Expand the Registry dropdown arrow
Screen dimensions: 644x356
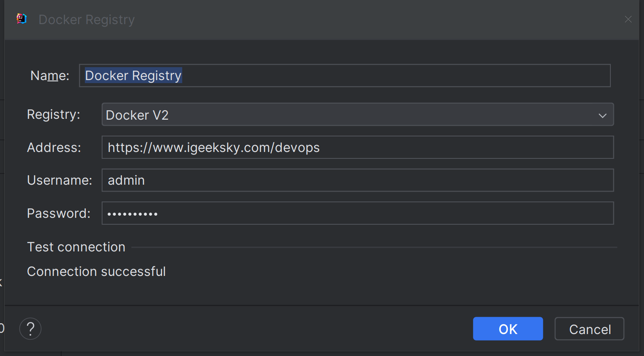602,115
